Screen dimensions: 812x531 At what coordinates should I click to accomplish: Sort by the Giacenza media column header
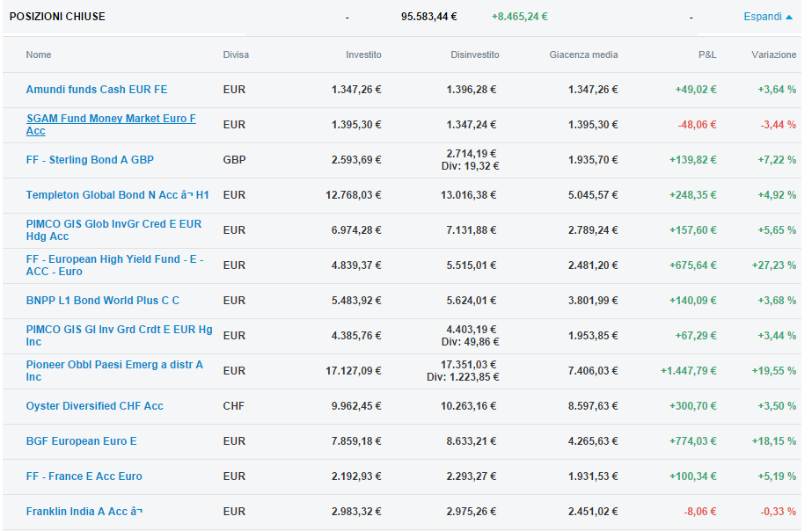(583, 55)
